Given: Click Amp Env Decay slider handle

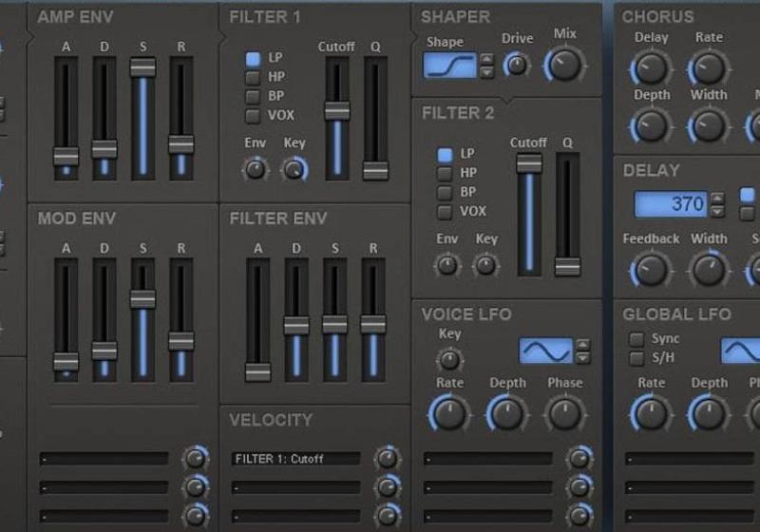Looking at the screenshot, I should tap(104, 149).
